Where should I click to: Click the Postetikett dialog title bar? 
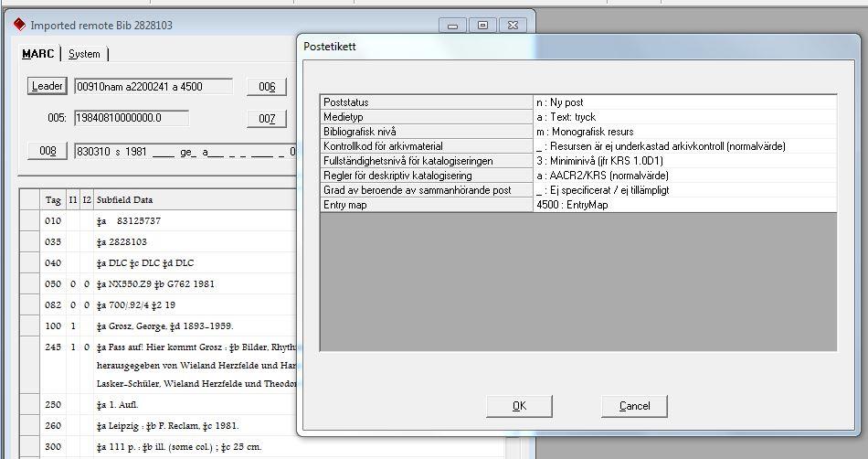tap(578, 47)
